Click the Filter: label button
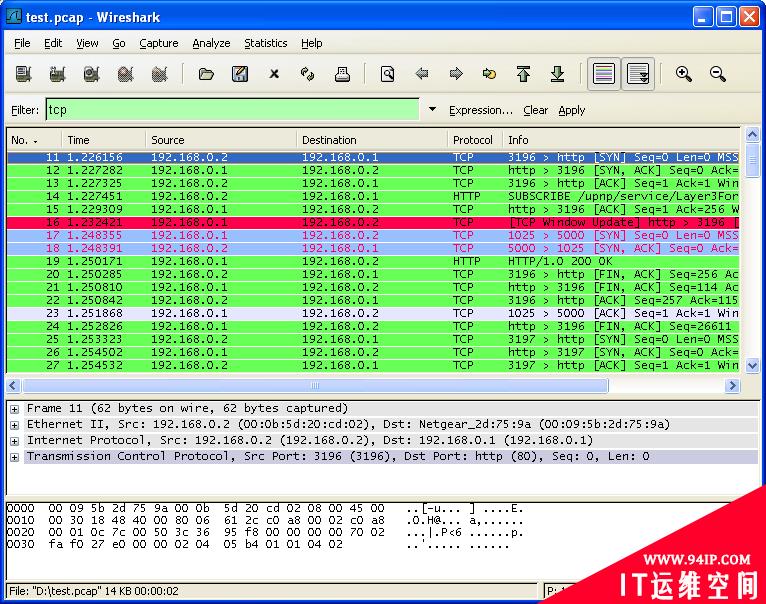 pos(25,110)
